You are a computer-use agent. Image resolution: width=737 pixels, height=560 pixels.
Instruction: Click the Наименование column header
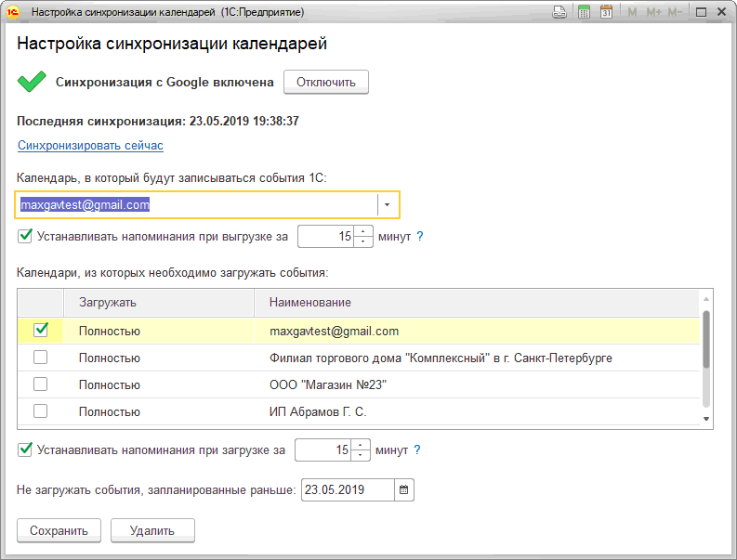[x=477, y=303]
